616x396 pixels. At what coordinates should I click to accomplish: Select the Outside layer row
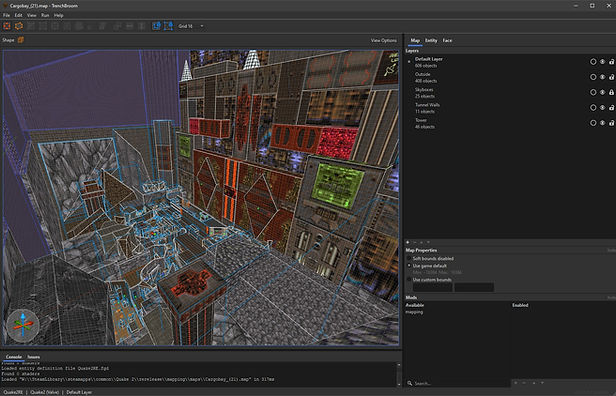coord(510,77)
